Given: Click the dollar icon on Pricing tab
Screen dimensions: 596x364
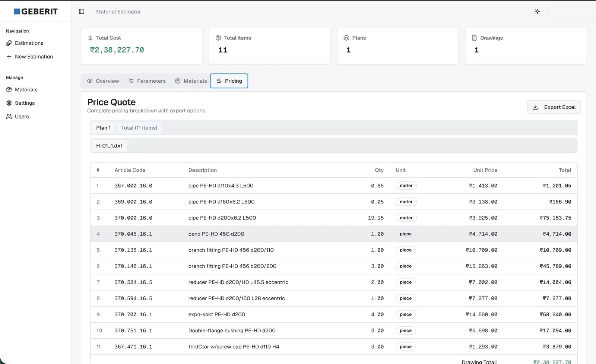Looking at the screenshot, I should (x=219, y=81).
